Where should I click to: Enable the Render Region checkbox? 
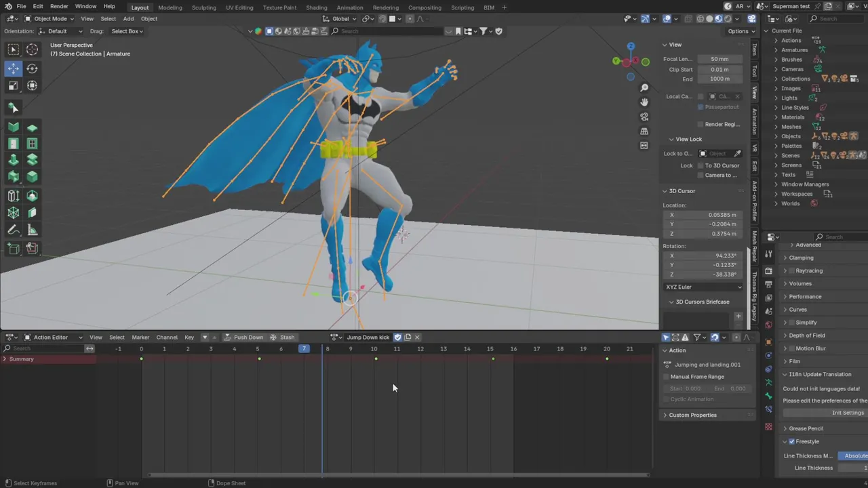click(x=701, y=124)
